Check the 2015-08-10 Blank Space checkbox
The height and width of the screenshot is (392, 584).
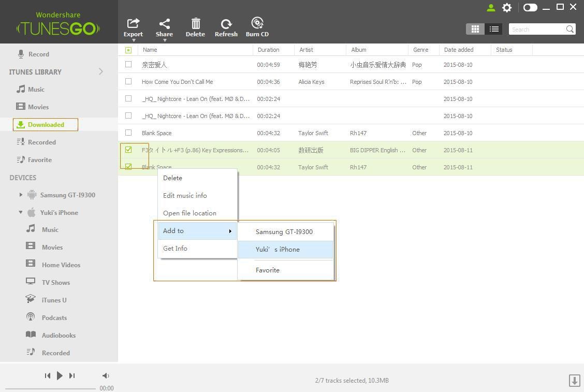tap(128, 133)
